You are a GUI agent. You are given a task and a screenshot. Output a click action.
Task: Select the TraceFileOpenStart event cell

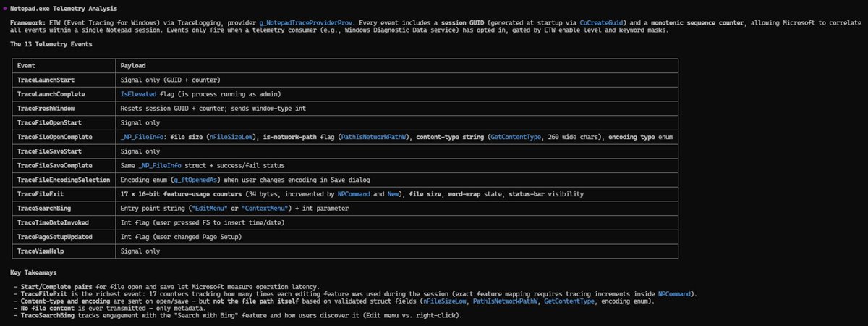64,122
